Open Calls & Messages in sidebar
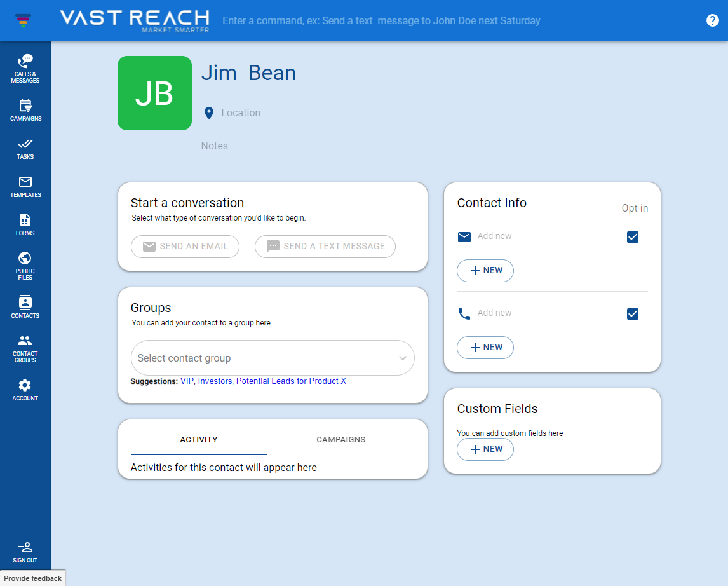Viewport: 728px width, 586px height. [25, 69]
